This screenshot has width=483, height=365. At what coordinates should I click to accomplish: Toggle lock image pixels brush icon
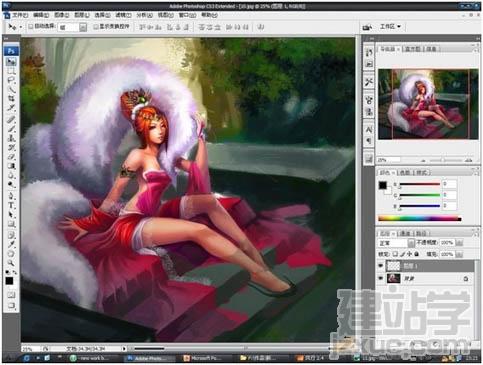[402, 254]
